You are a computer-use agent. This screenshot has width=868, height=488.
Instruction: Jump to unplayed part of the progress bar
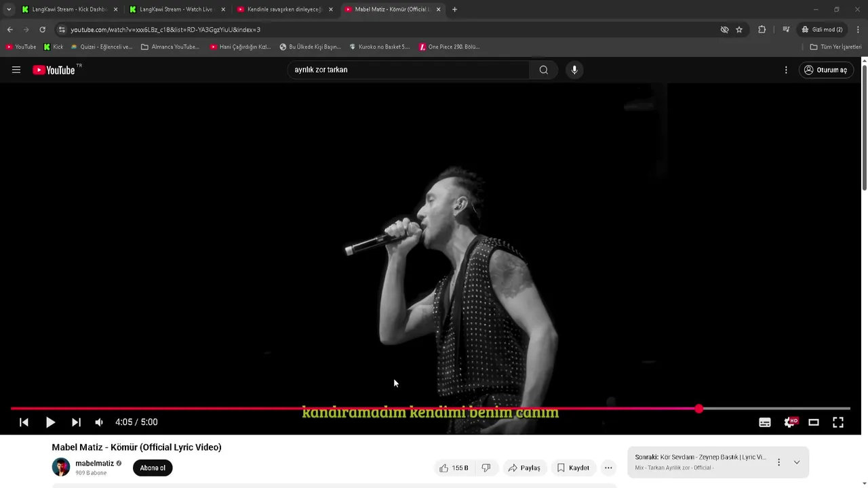click(x=776, y=409)
